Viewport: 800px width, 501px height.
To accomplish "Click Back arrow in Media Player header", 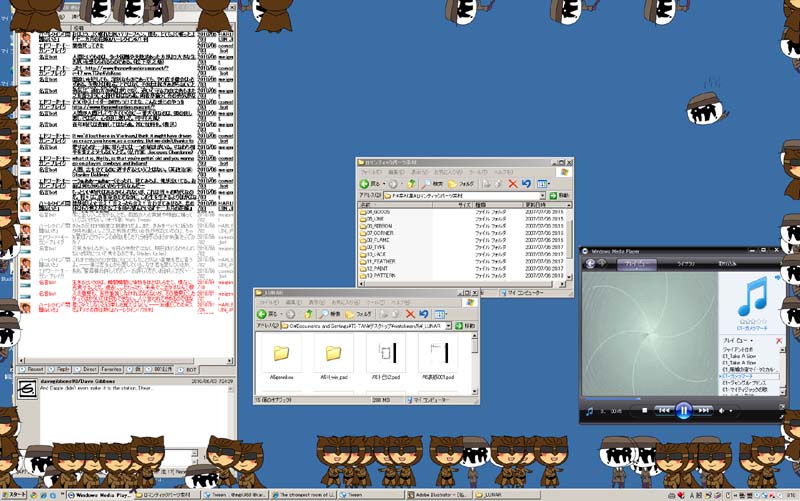I will coord(590,263).
